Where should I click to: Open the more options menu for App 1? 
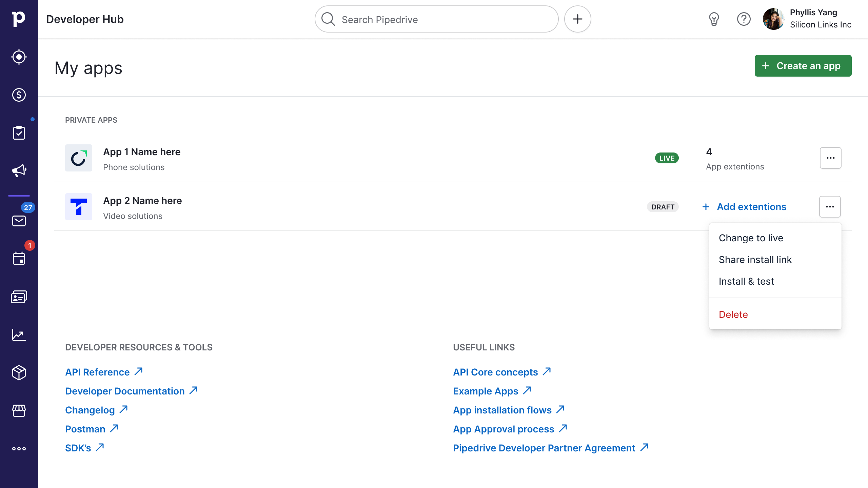[x=830, y=158]
